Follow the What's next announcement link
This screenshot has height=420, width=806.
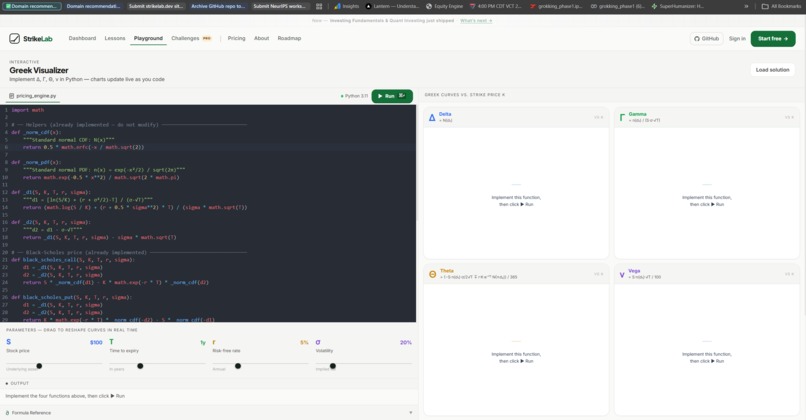pos(476,21)
